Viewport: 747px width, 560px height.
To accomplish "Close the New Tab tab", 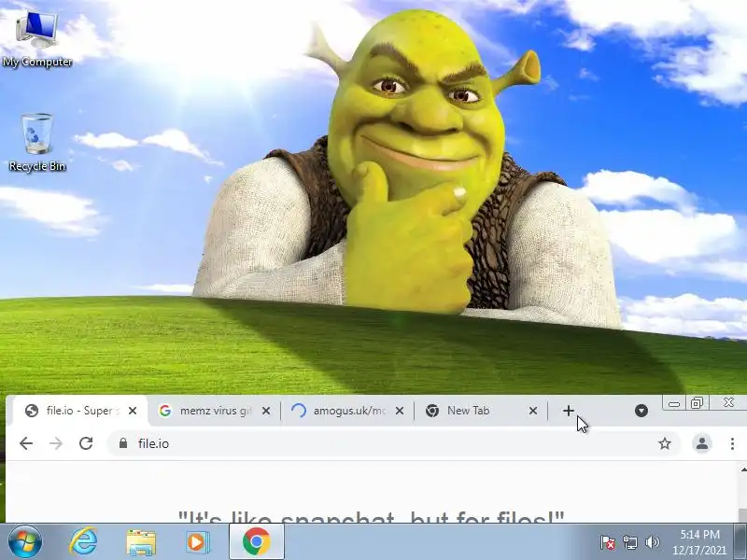I will 533,411.
